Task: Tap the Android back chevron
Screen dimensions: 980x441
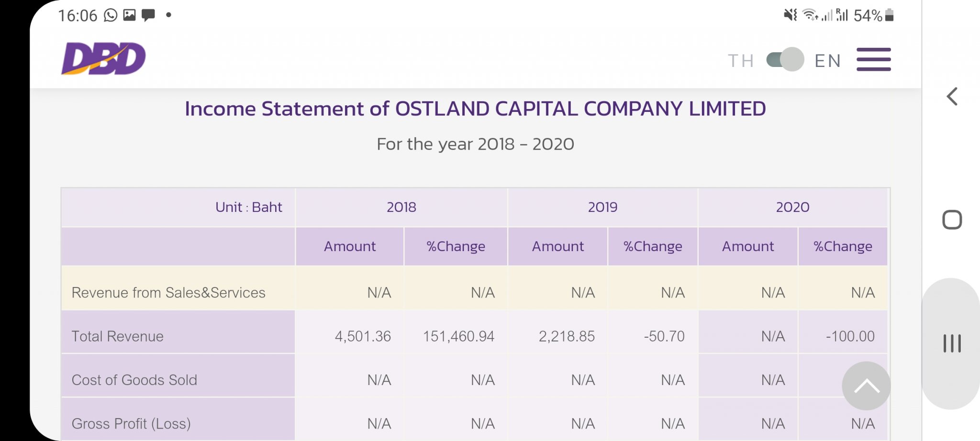Action: tap(952, 97)
